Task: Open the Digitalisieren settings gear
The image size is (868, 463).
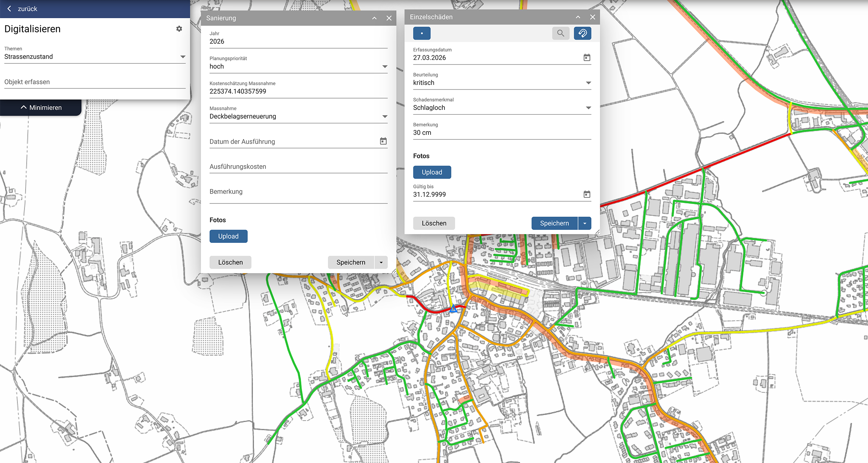Action: tap(179, 29)
